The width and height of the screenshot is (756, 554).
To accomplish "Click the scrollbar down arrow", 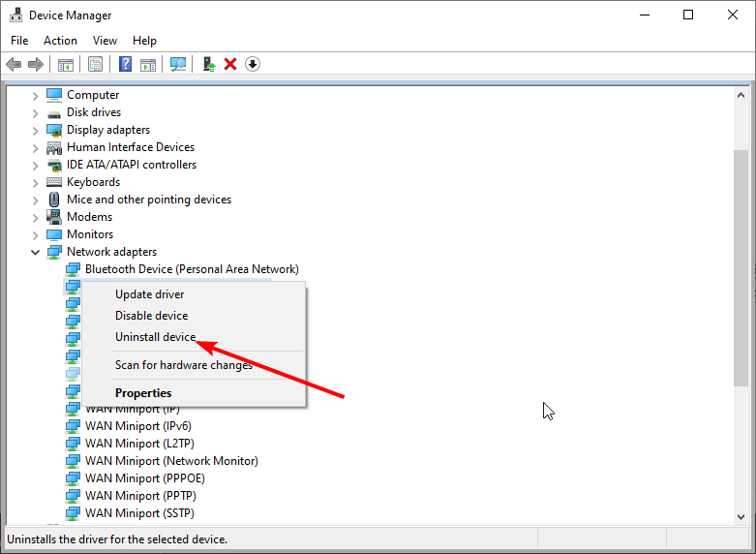I will tap(741, 517).
